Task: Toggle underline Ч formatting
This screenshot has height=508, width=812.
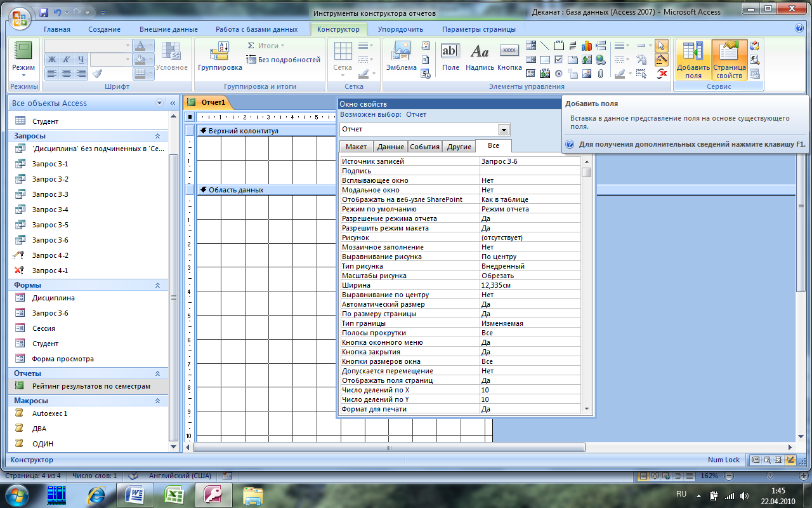Action: click(81, 60)
